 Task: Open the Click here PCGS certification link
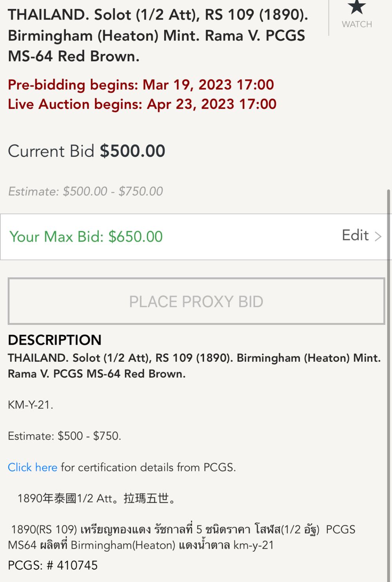33,467
